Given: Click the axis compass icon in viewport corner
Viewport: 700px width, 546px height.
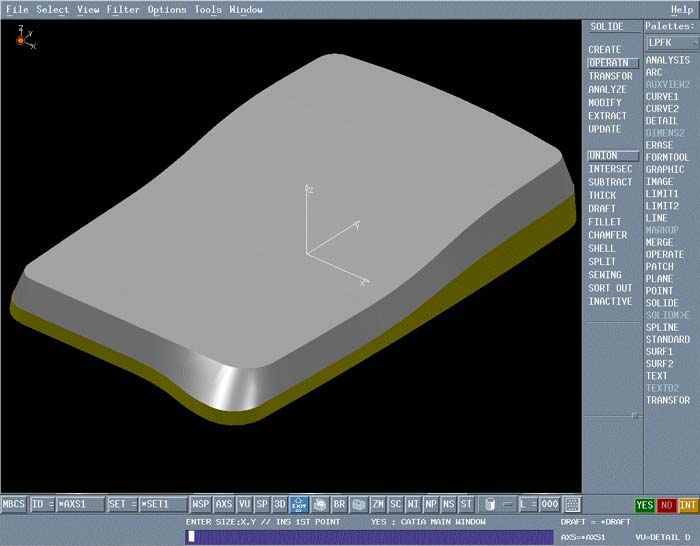Looking at the screenshot, I should 22,38.
